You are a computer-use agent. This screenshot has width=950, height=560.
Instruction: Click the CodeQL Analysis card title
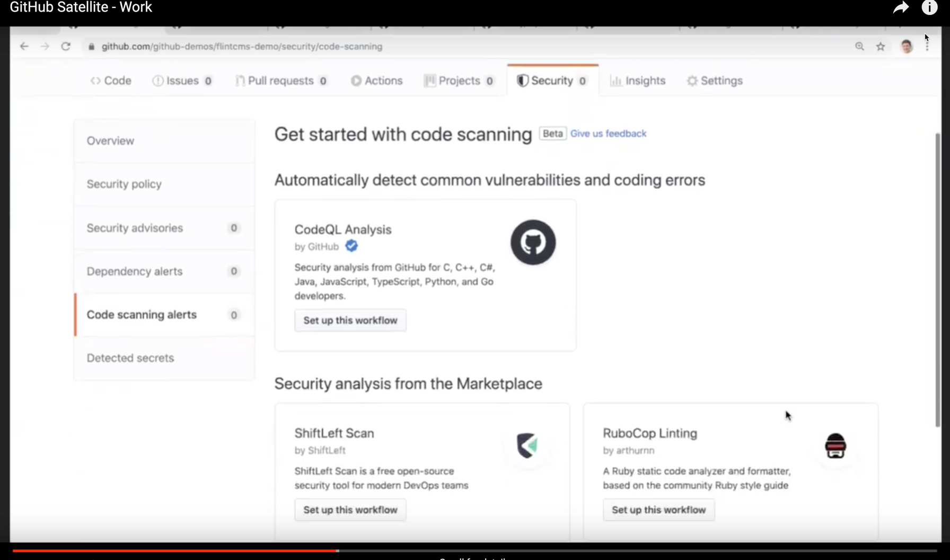[343, 229]
